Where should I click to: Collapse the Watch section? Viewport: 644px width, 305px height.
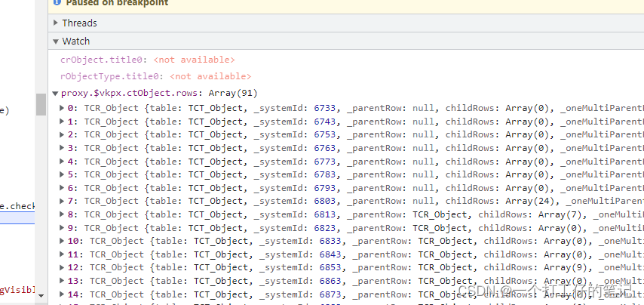(56, 41)
